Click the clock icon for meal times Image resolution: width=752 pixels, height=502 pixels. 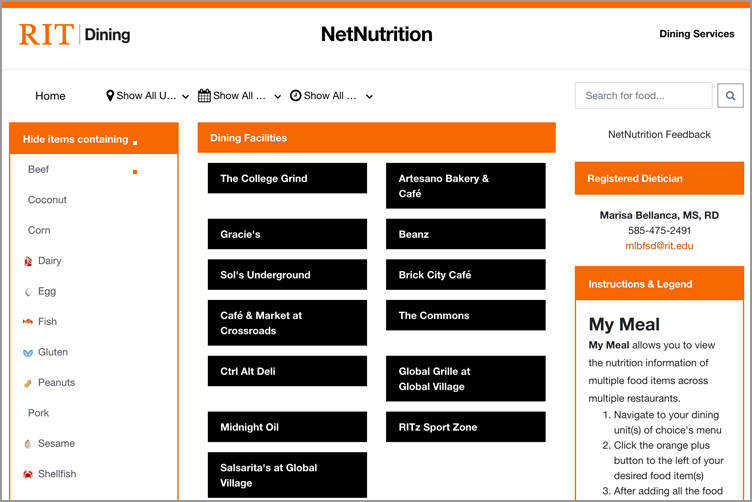coord(295,96)
